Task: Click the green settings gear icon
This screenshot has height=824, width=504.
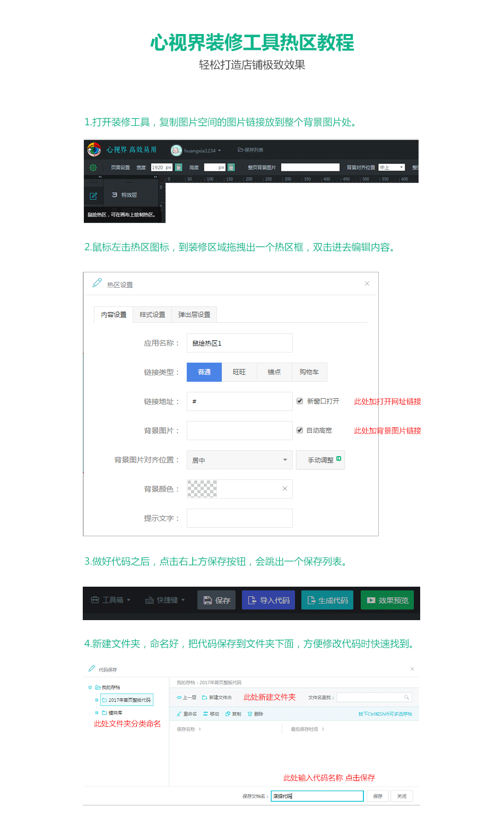Action: coord(93,167)
